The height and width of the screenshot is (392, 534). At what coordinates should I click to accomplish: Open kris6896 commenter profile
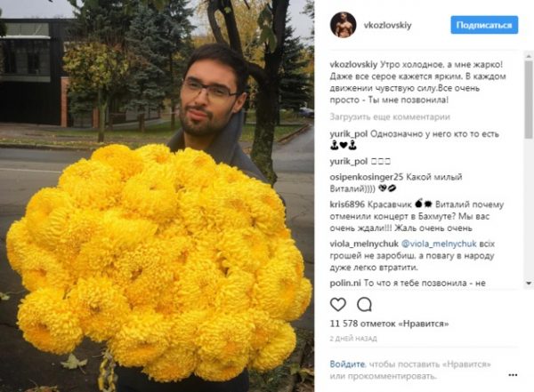(x=347, y=204)
